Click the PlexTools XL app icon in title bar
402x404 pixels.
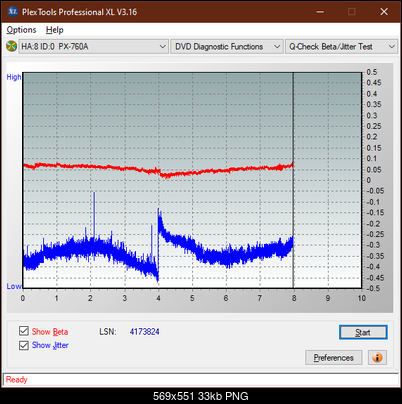click(x=13, y=12)
